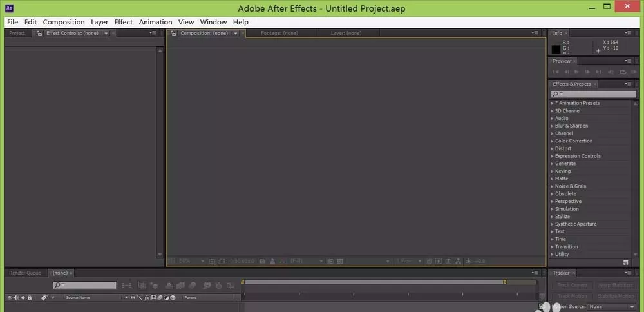Step to next frame in Preview panel
Screen dimensions: 644x312
coord(588,72)
